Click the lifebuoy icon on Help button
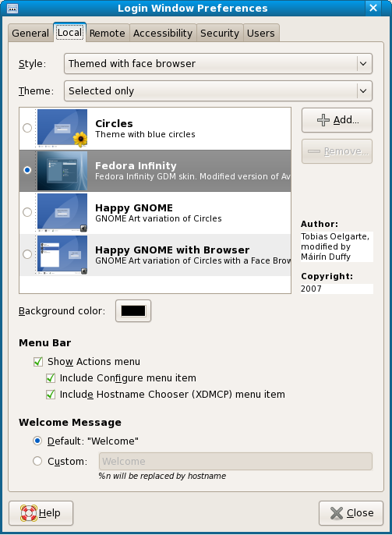Viewport: 392px width, 535px height. click(x=29, y=513)
